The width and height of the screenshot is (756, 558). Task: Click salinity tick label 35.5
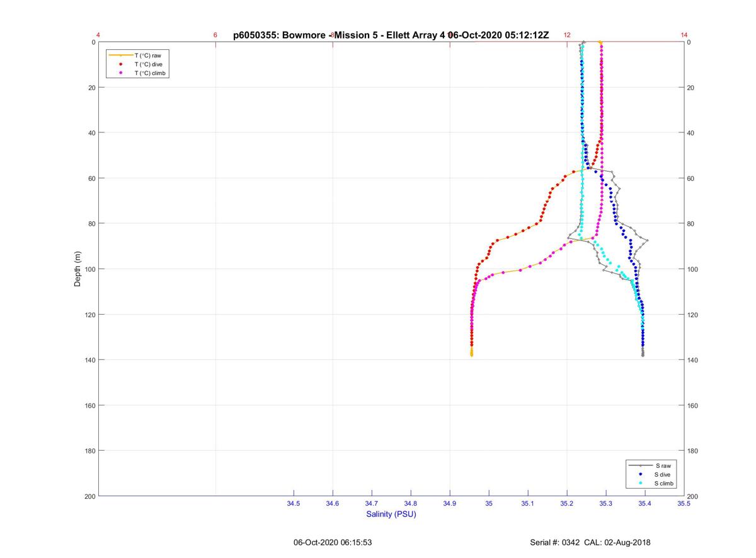(684, 503)
